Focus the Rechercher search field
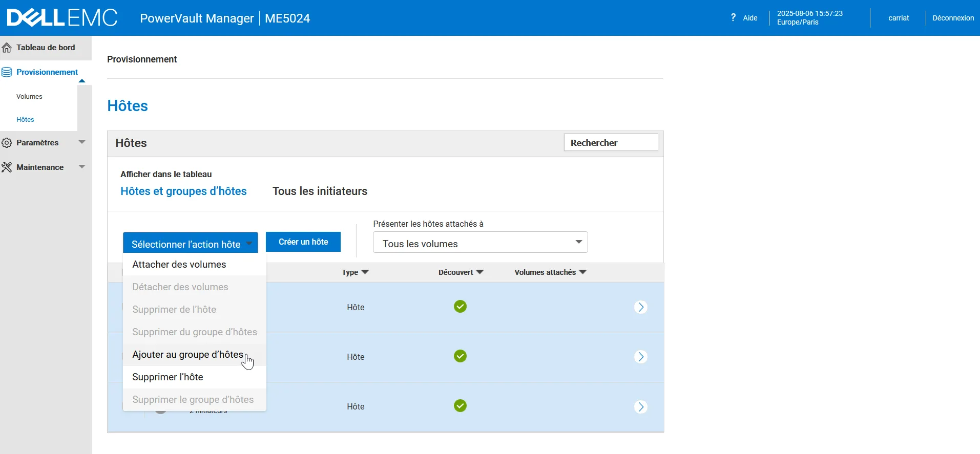Viewport: 980px width, 454px height. (x=611, y=143)
